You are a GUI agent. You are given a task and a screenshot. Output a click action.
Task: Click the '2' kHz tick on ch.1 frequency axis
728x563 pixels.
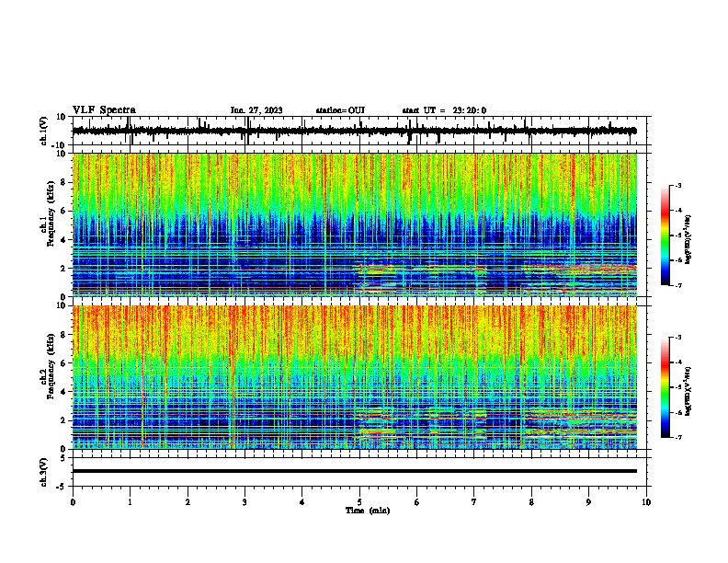(x=63, y=268)
